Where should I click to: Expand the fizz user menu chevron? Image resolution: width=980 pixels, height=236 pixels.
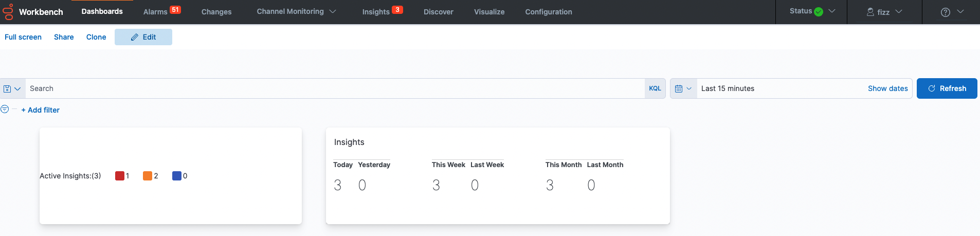click(899, 11)
